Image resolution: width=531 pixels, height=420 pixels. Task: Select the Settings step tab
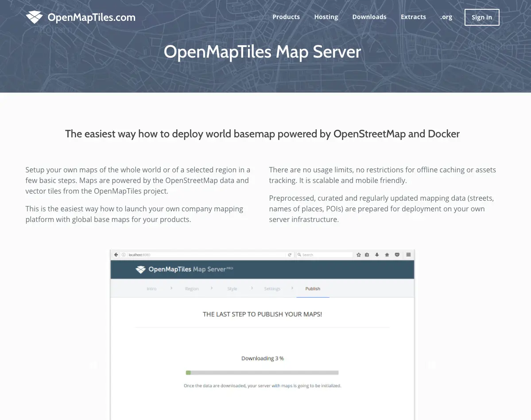click(x=272, y=288)
